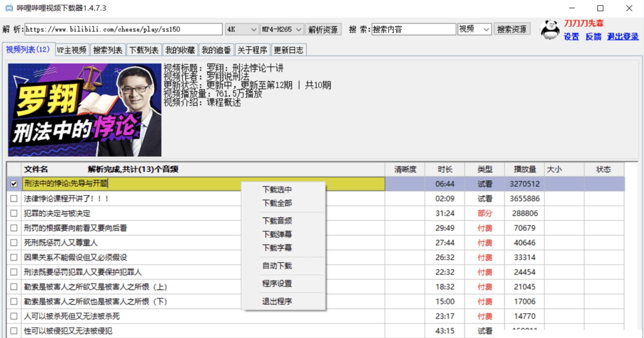Switch to 视频列表(12) tab
Image resolution: width=644 pixels, height=338 pixels.
point(28,49)
